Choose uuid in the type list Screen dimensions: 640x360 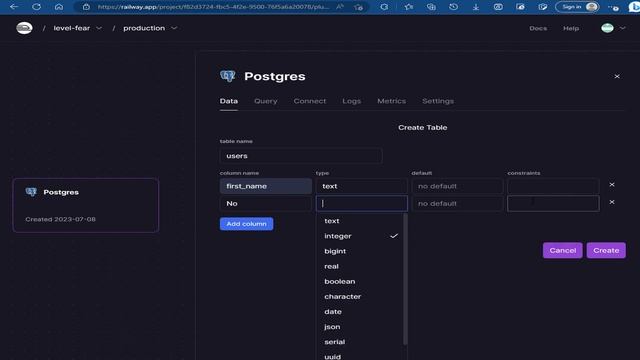click(361, 355)
